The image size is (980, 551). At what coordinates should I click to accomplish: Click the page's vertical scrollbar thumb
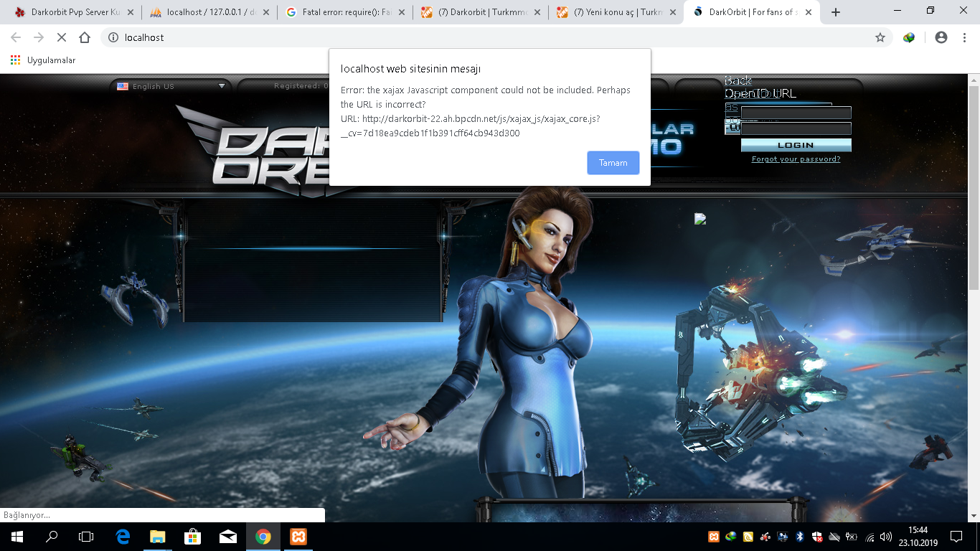coord(974,187)
